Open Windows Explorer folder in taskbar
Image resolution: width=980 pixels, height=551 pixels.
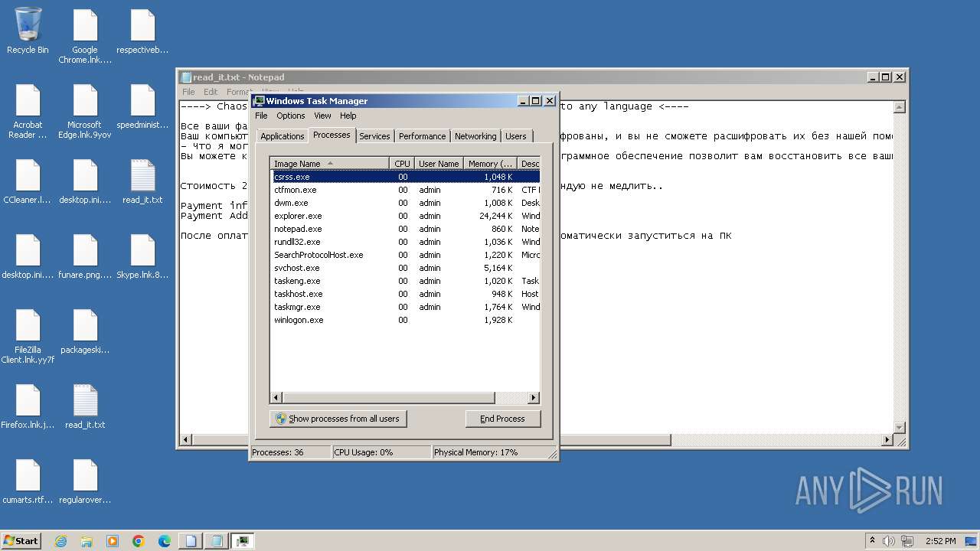click(87, 541)
